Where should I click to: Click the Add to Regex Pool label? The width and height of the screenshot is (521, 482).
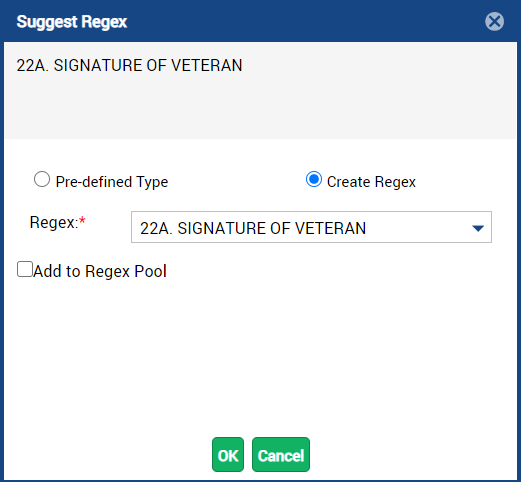point(100,271)
